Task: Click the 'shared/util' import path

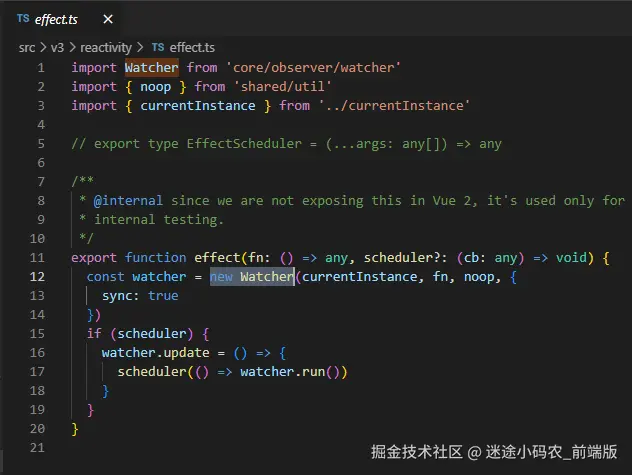Action: pyautogui.click(x=283, y=86)
